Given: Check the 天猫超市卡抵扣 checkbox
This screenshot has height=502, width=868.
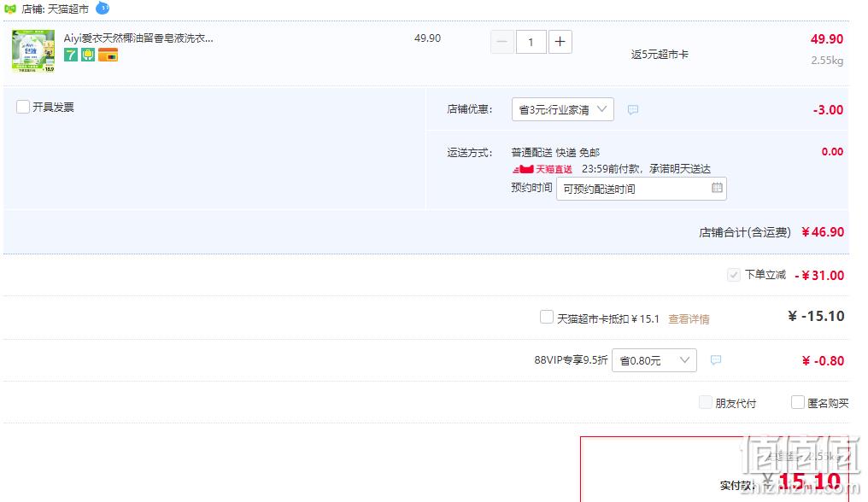Looking at the screenshot, I should (x=547, y=317).
